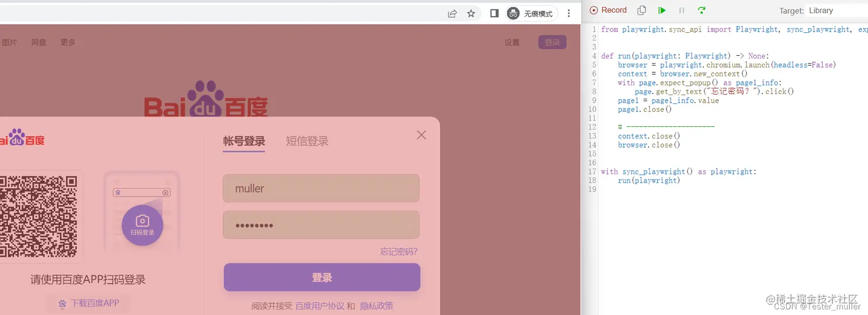The width and height of the screenshot is (868, 315).
Task: Open the 网盘 link in Baidu nav
Action: coord(39,42)
